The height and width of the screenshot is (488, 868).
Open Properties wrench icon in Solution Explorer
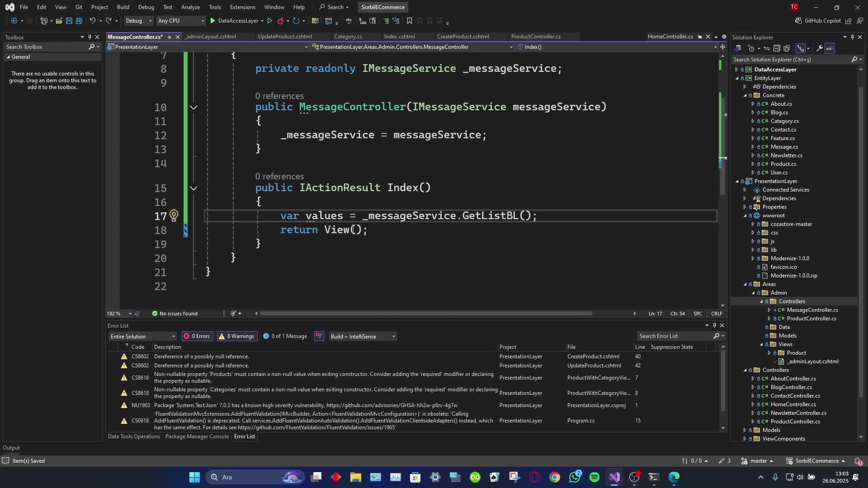pos(819,48)
